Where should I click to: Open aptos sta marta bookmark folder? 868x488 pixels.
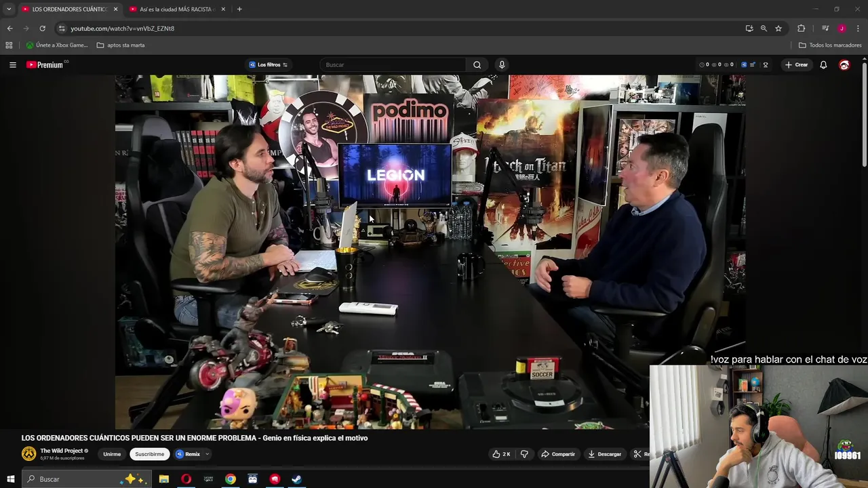(121, 45)
